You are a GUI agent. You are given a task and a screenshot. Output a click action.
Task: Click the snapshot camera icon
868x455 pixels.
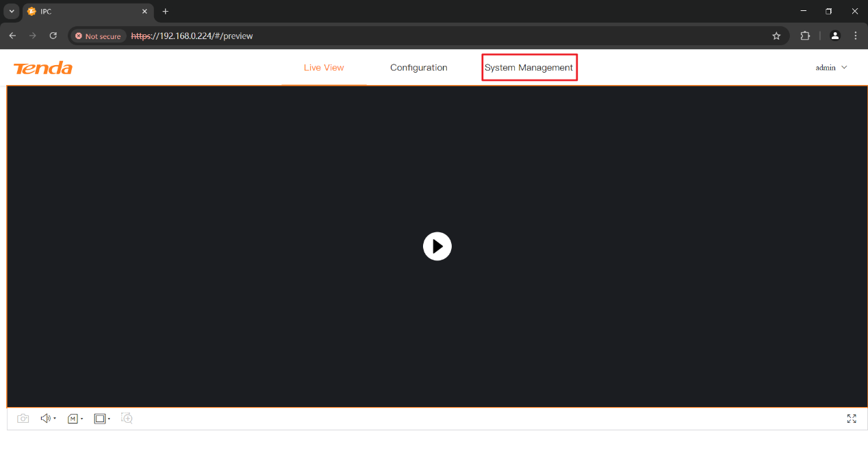pyautogui.click(x=23, y=419)
